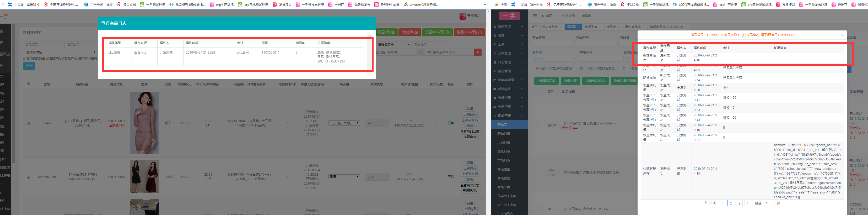Screen dimensions: 868x215
Task: Focus the 跳至 page number input
Action: click(x=769, y=203)
